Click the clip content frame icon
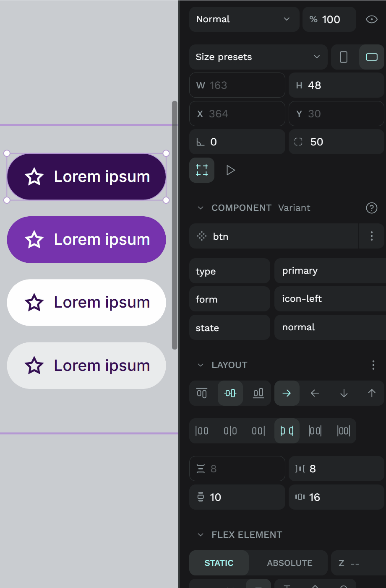 click(202, 170)
